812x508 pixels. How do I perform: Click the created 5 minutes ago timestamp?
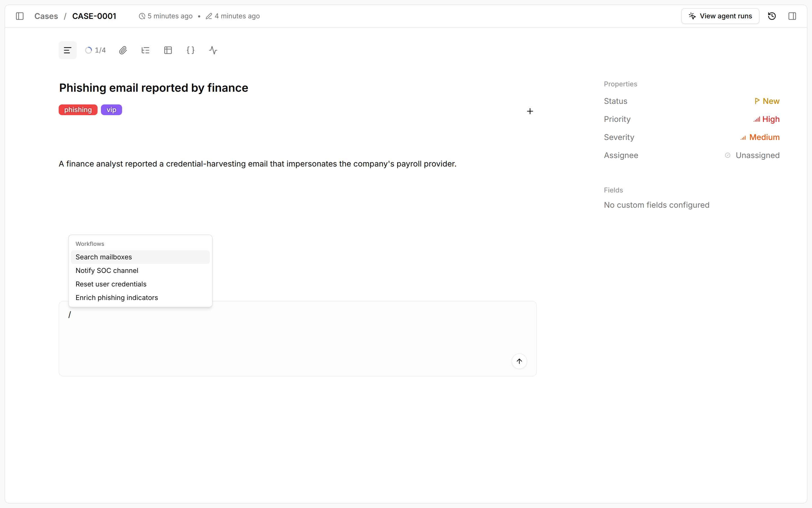pyautogui.click(x=166, y=16)
